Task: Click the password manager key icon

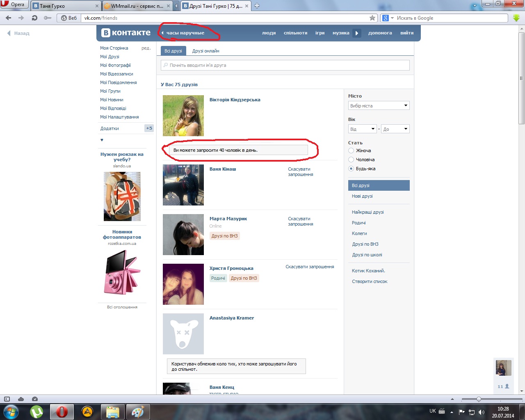Action: click(48, 18)
